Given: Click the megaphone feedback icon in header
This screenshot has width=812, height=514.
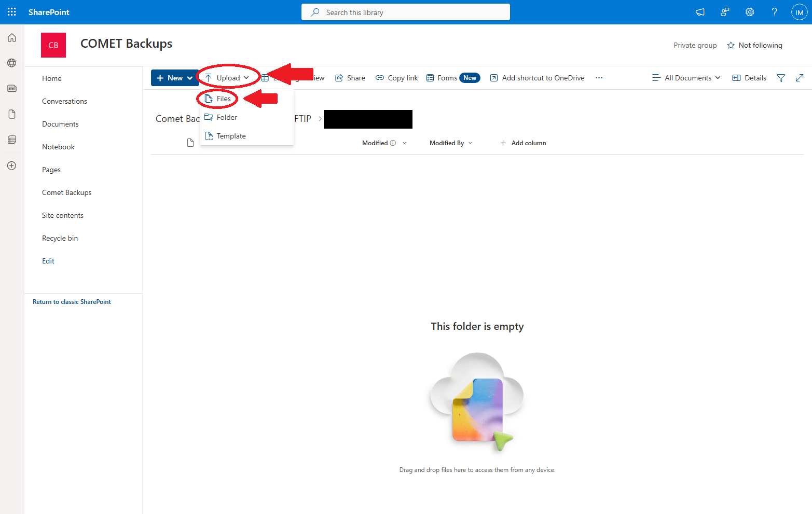Looking at the screenshot, I should (700, 12).
